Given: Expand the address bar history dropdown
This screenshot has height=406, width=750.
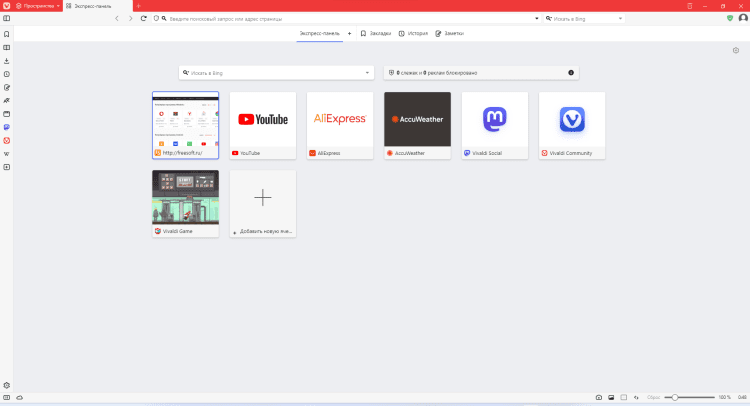Looking at the screenshot, I should (536, 19).
